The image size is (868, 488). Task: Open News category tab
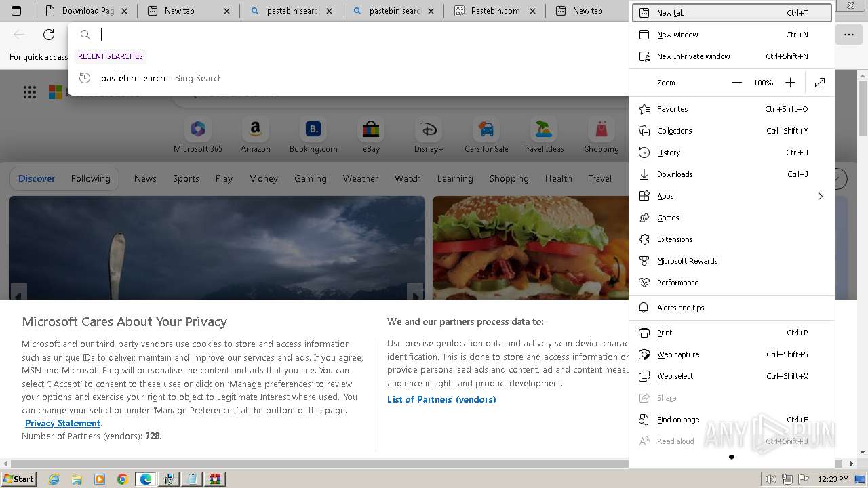coord(145,178)
